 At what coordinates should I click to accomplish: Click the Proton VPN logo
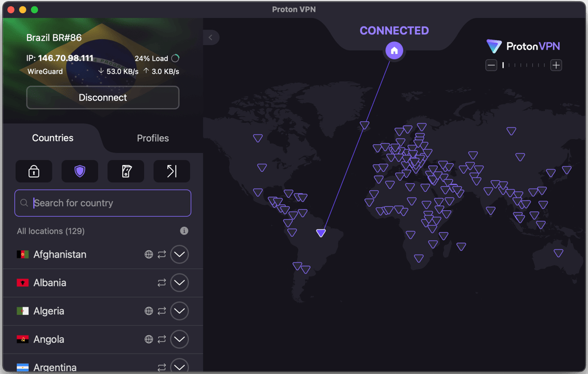click(524, 46)
